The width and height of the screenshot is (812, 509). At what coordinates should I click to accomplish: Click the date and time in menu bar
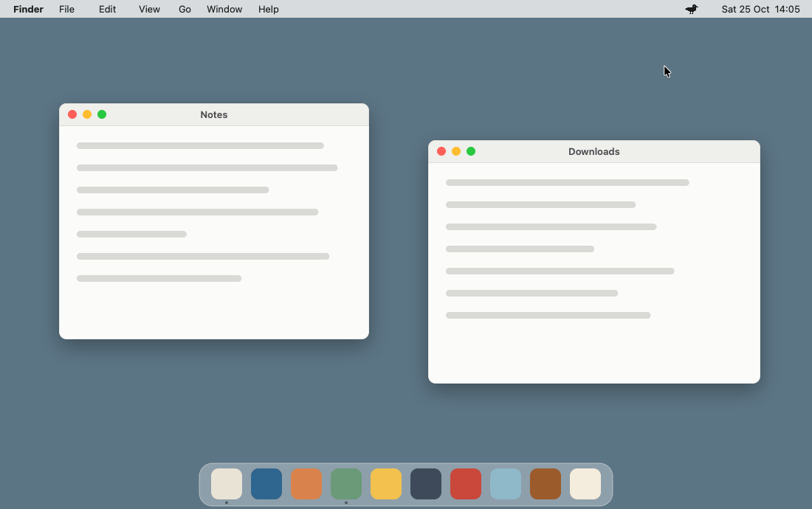pos(761,9)
